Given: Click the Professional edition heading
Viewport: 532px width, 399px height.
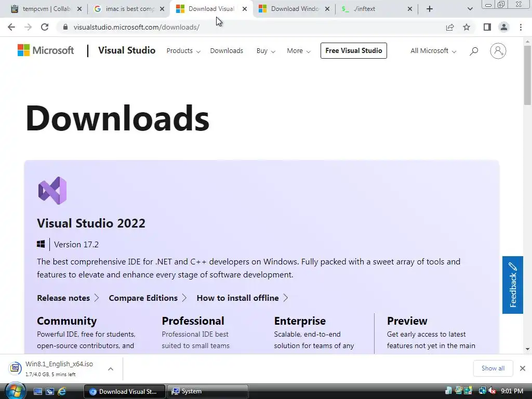Looking at the screenshot, I should coord(193,321).
